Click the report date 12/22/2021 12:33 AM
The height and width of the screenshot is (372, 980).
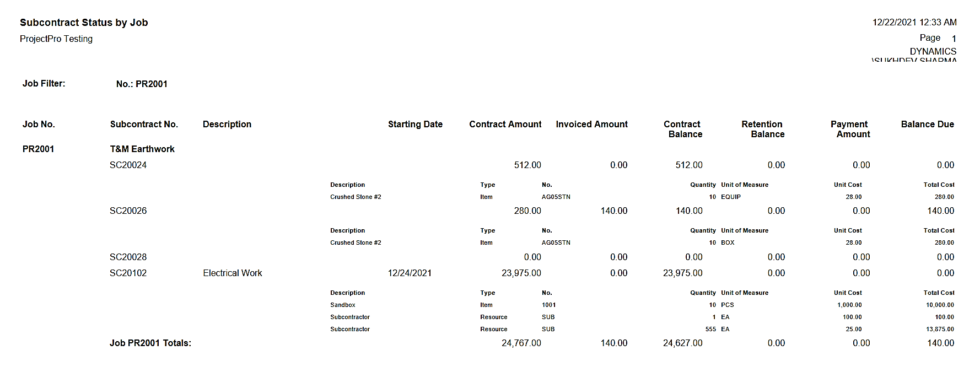[x=914, y=23]
